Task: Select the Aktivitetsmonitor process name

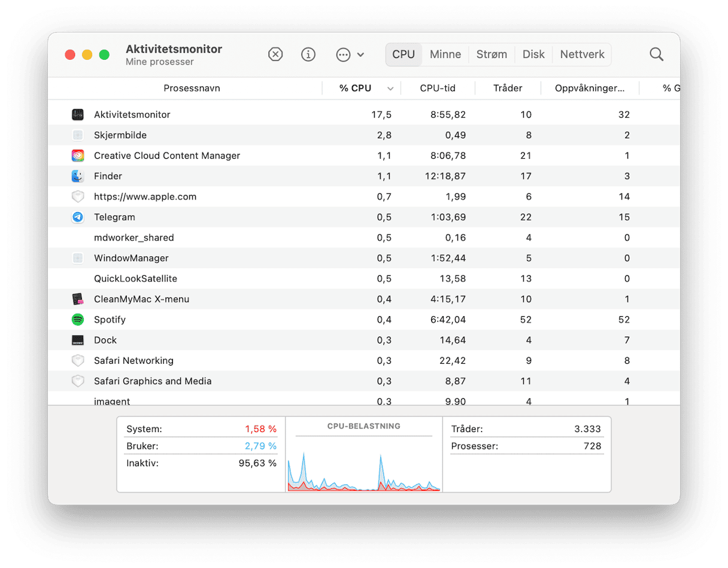Action: pyautogui.click(x=132, y=114)
